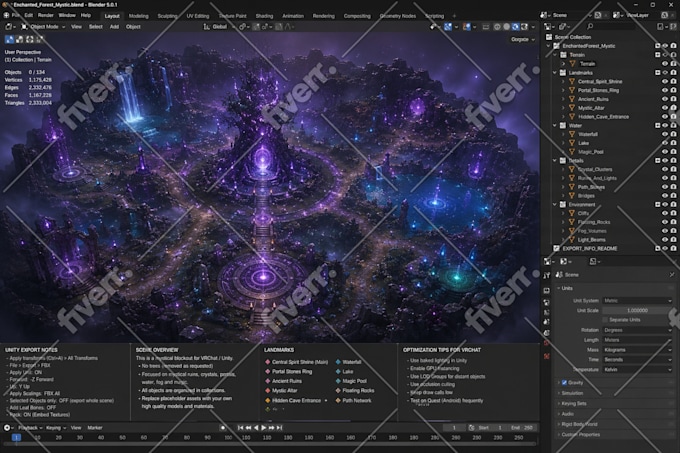
Task: Click the Start frame field
Action: (491, 428)
